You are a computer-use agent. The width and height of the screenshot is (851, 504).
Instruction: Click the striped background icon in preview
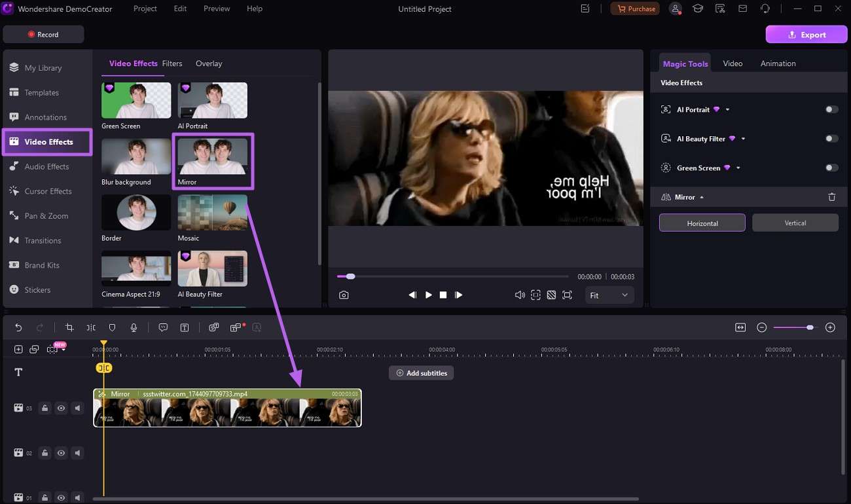coord(551,295)
